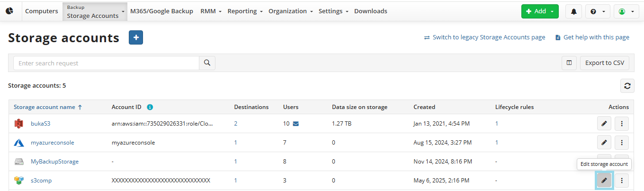Open the more actions menu for myazureconsole
644x191 pixels.
pyautogui.click(x=621, y=143)
